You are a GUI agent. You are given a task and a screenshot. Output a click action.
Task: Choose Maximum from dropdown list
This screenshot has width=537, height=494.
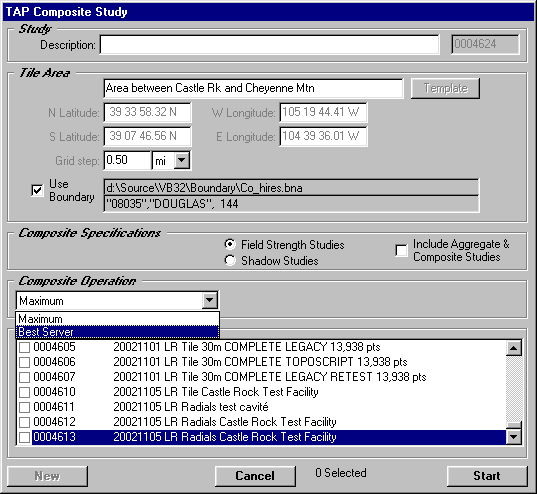(117, 319)
